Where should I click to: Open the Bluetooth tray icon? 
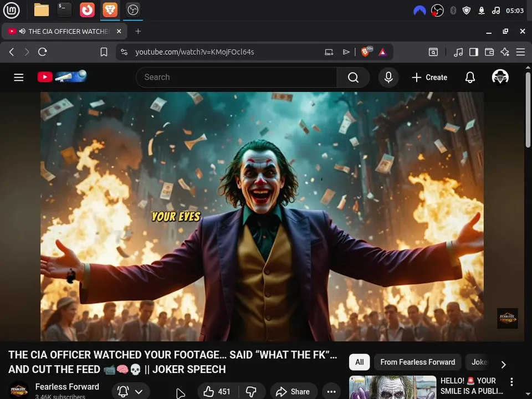453,11
